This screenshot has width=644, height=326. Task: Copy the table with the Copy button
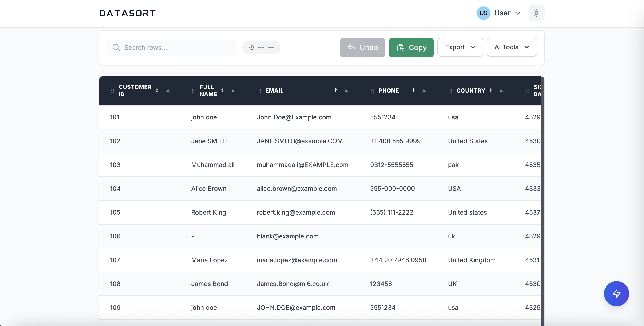411,47
